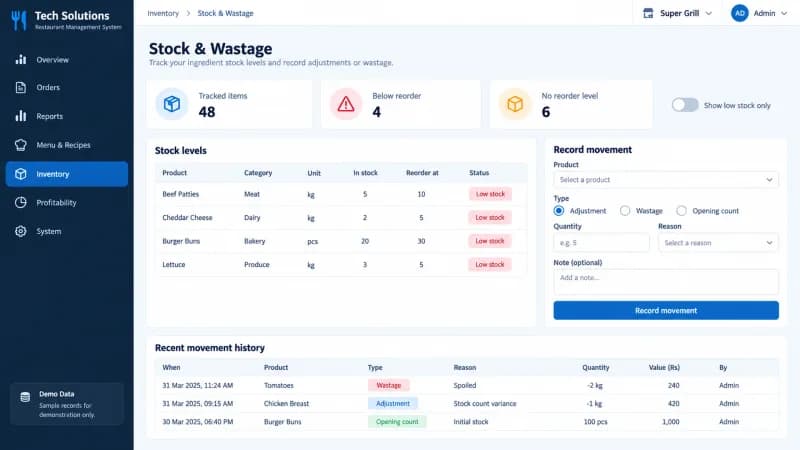Click the Record movement button
800x450 pixels.
[666, 310]
